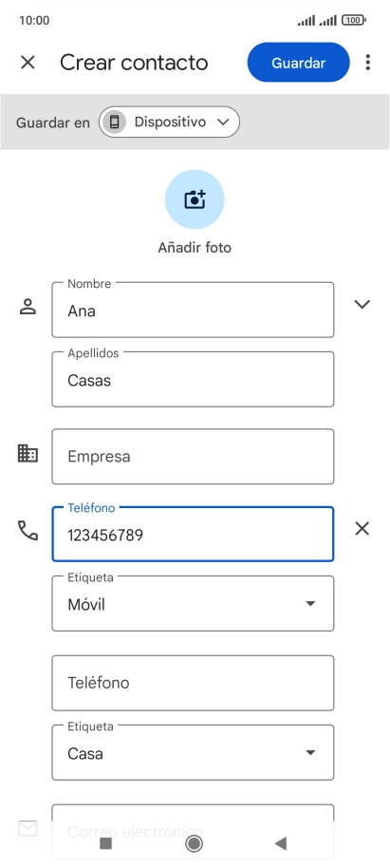Screen dimensions: 390x868
Task: Focus the Nombre field containing Ana
Action: (193, 310)
